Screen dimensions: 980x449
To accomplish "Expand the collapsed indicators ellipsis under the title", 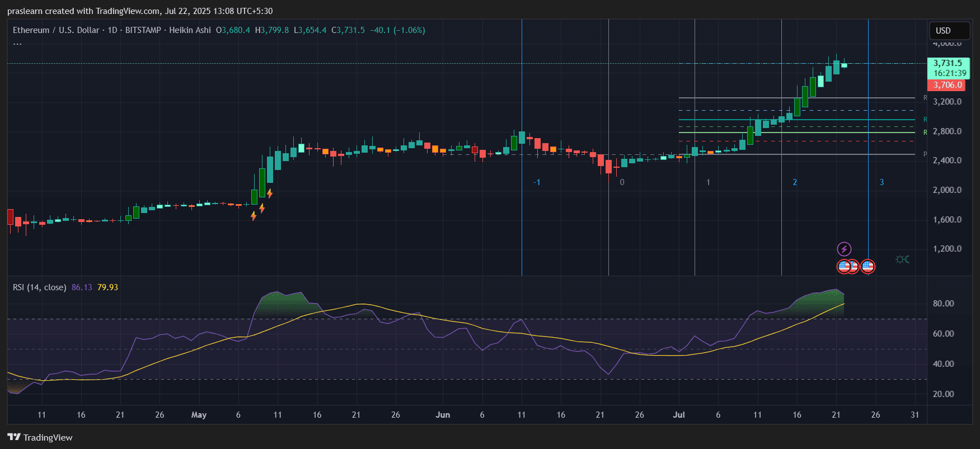I will coord(17,44).
